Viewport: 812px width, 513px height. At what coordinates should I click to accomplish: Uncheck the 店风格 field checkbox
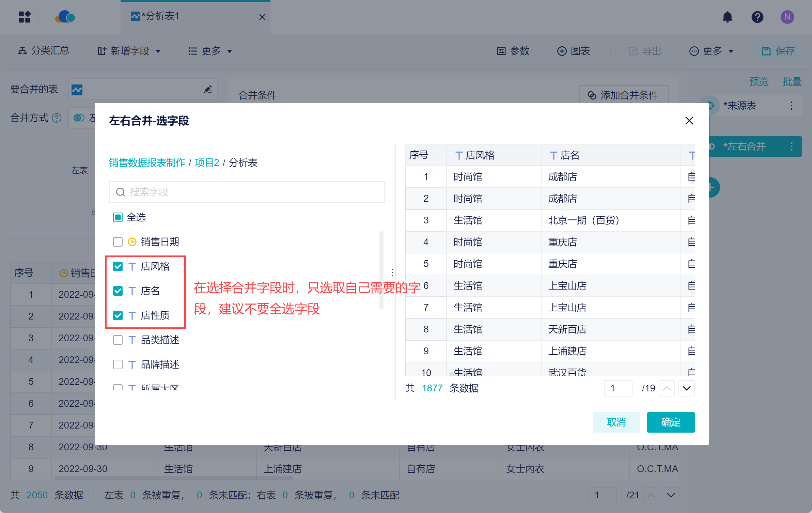tap(118, 266)
